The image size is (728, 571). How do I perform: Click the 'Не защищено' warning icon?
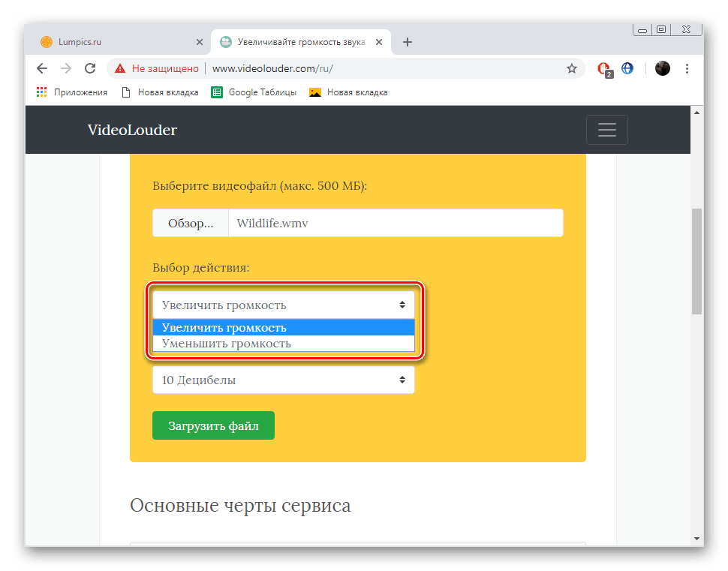[x=120, y=68]
